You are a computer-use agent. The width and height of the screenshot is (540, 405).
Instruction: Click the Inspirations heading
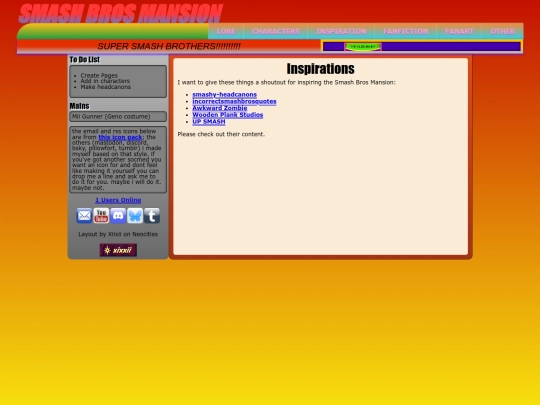[320, 69]
